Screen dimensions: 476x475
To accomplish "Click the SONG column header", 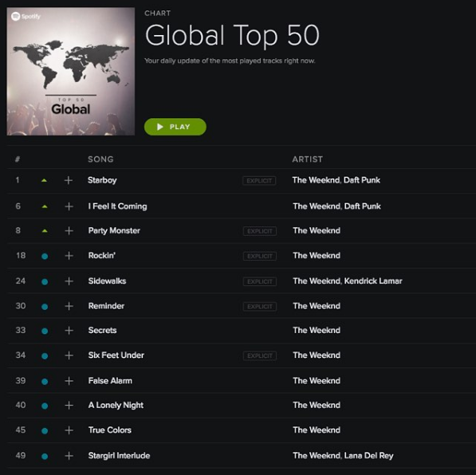I will (100, 159).
